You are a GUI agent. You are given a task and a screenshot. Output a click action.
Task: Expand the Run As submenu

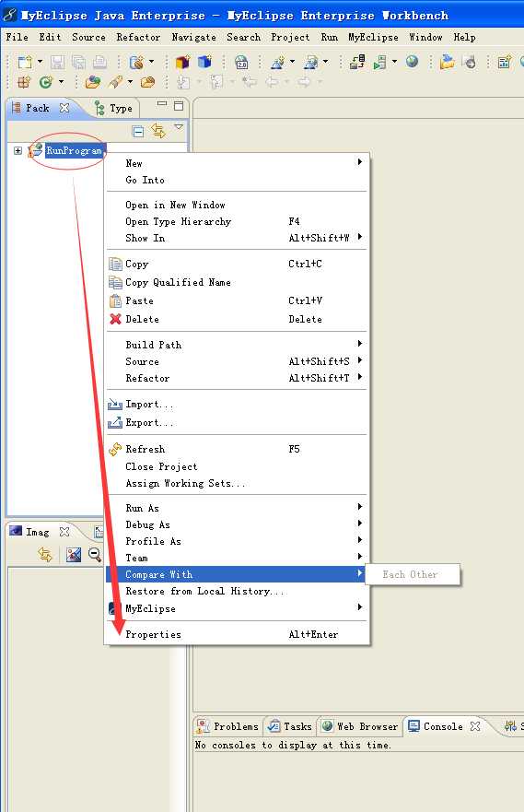238,508
